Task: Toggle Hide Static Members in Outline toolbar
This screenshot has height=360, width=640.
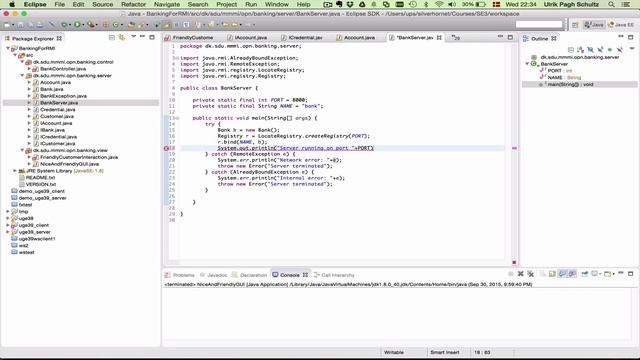Action: coord(600,50)
